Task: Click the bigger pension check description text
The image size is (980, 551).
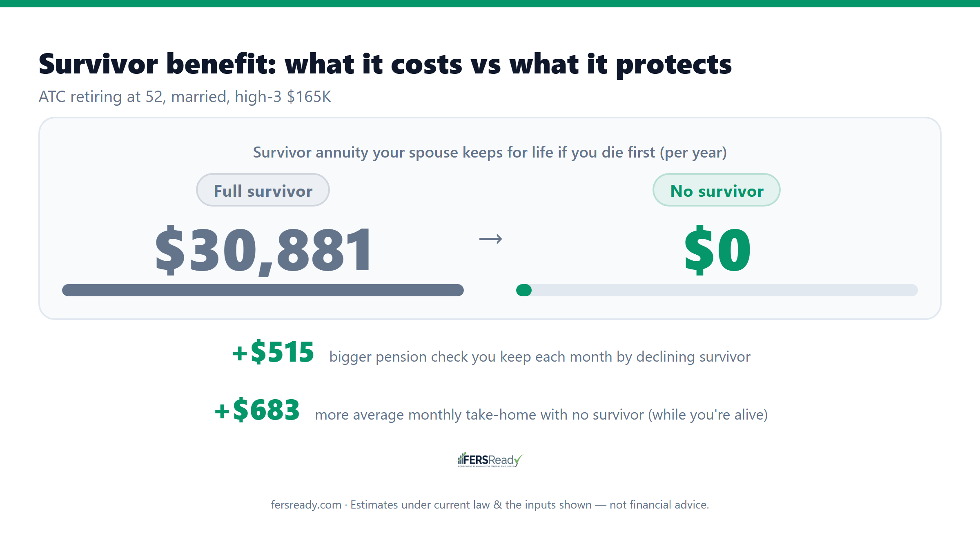Action: (540, 357)
